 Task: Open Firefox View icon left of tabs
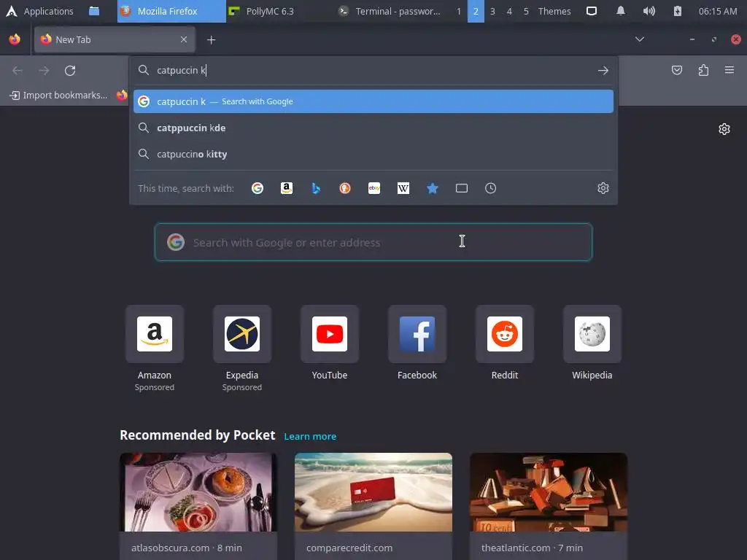15,39
